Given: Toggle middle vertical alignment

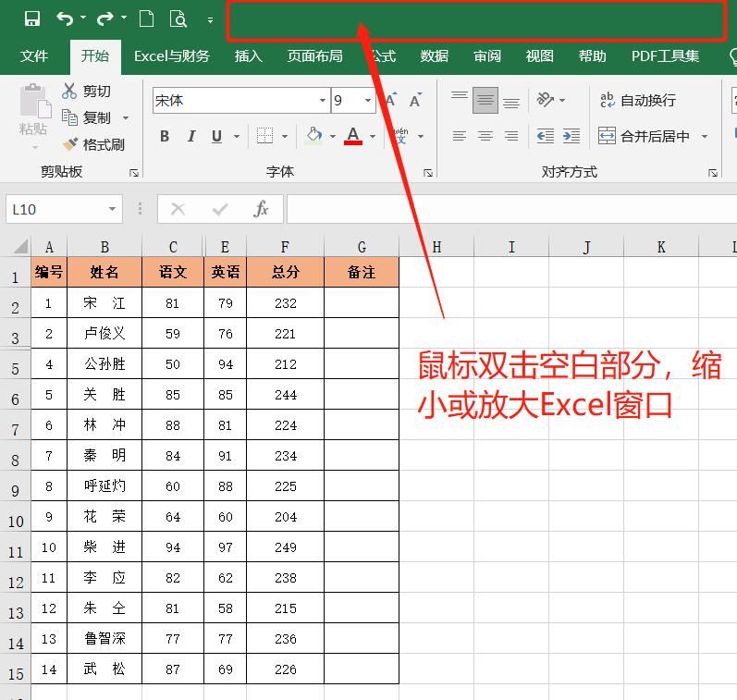Looking at the screenshot, I should [485, 100].
